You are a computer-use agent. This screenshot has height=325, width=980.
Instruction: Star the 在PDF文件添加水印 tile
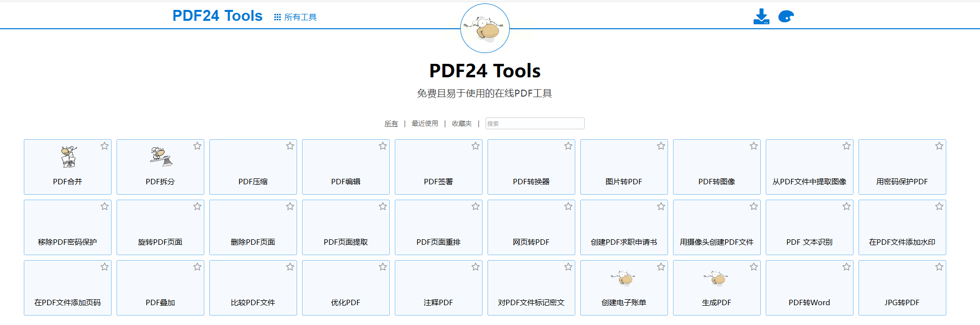[x=939, y=207]
